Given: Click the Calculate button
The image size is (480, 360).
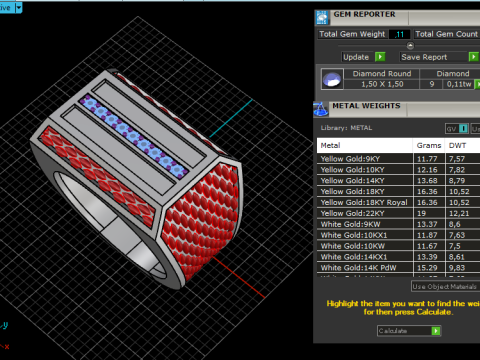Looking at the screenshot, I should point(409,331).
